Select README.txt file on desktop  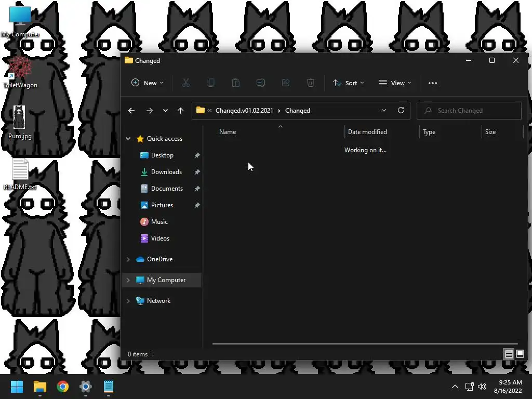(x=20, y=175)
